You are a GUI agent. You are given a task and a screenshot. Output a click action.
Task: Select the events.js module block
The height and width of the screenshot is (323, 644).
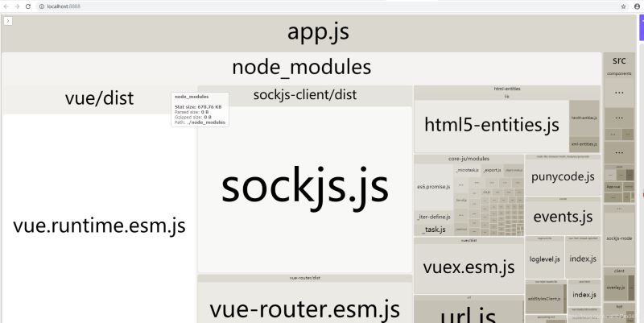click(563, 217)
